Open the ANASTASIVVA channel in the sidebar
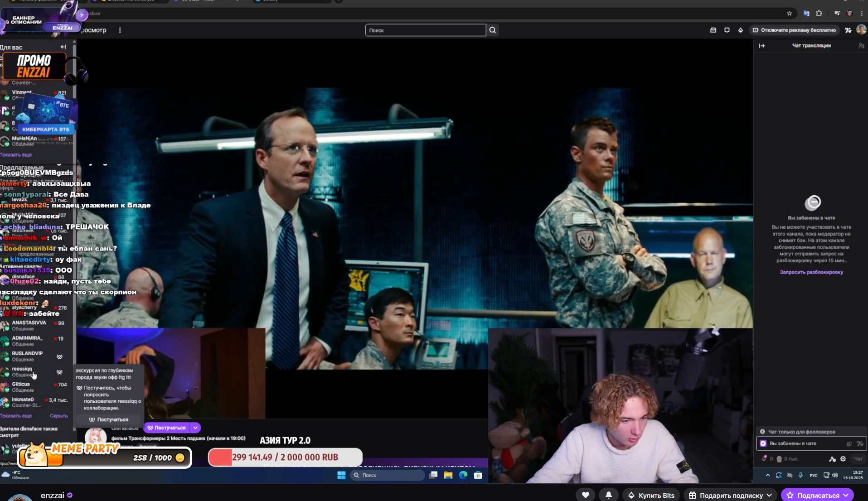This screenshot has width=868, height=501. (35, 325)
